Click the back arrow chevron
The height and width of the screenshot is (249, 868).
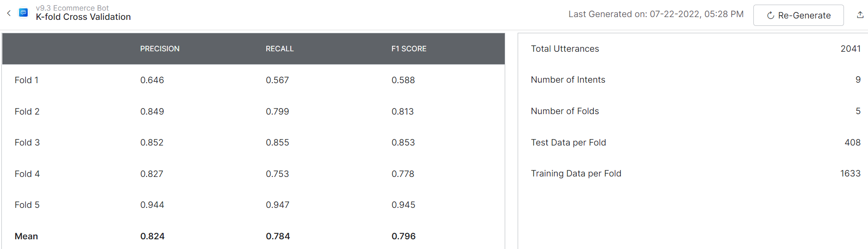click(9, 13)
